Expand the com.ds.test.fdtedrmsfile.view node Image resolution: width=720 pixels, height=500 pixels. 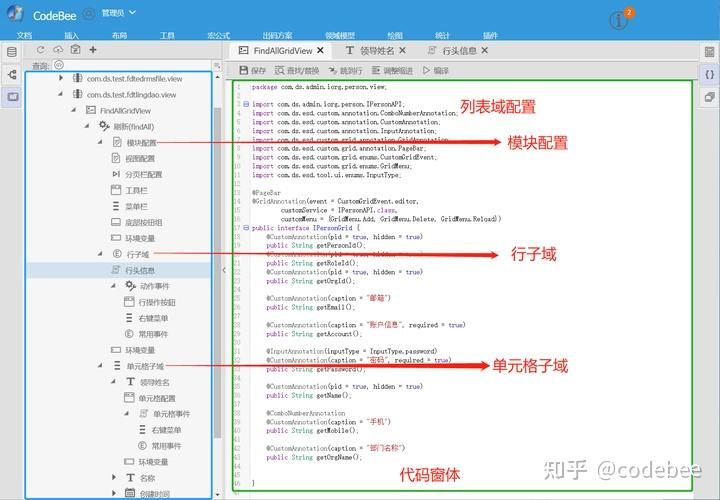click(x=61, y=78)
